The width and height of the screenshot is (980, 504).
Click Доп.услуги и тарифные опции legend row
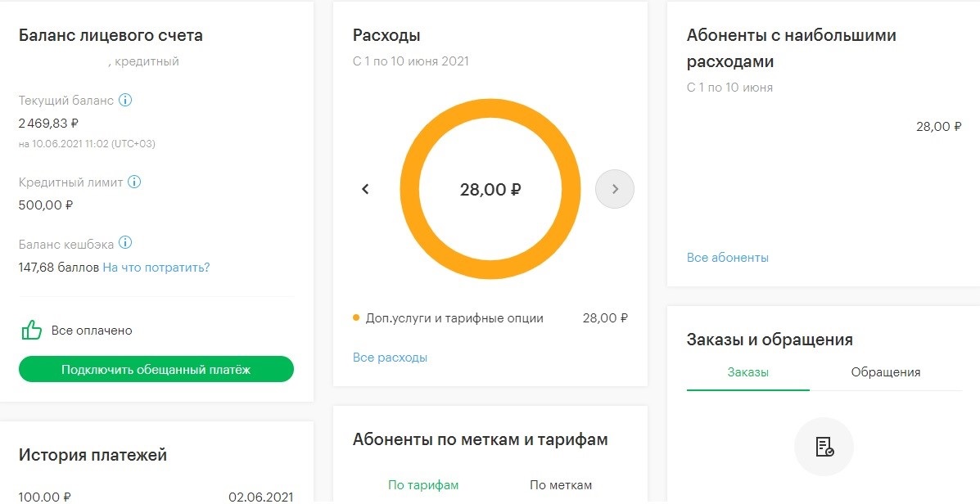tap(490, 318)
